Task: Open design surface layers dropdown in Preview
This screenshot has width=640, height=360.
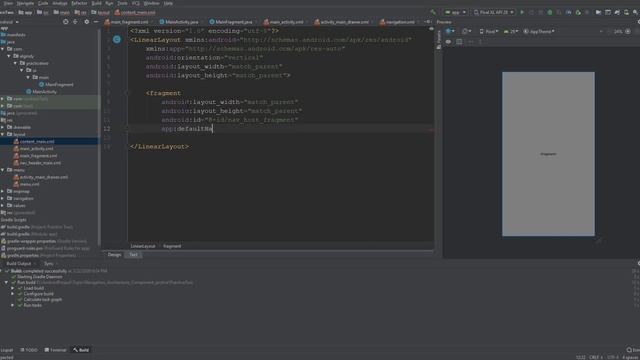Action: [x=450, y=31]
